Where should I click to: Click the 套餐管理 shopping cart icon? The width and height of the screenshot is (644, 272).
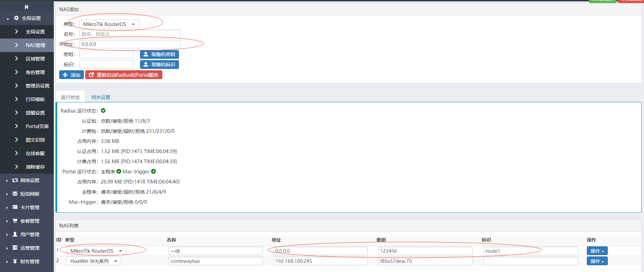tap(15, 221)
